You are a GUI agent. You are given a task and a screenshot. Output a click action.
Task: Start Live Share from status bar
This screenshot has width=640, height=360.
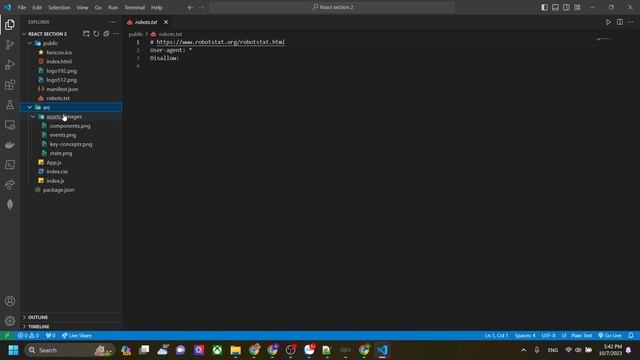coord(77,336)
